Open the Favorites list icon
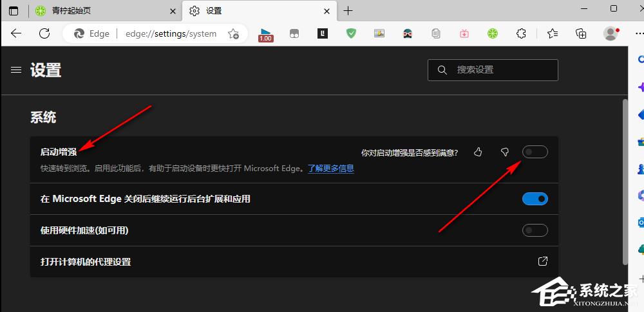Screen dimensions: 644x312 [553, 33]
